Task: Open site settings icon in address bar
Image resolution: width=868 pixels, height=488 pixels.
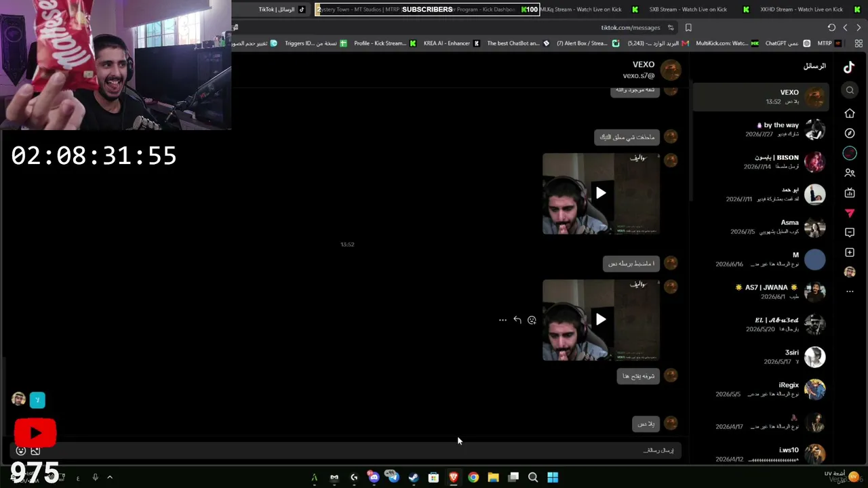Action: 671,28
